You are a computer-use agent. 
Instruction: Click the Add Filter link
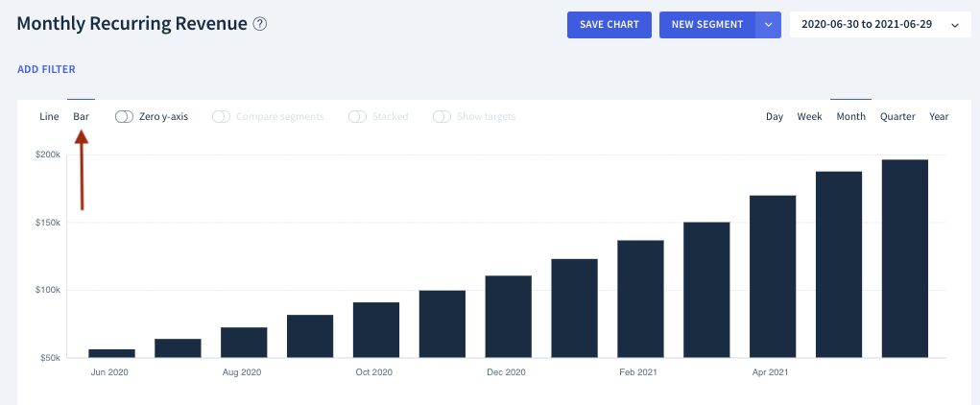coord(46,69)
